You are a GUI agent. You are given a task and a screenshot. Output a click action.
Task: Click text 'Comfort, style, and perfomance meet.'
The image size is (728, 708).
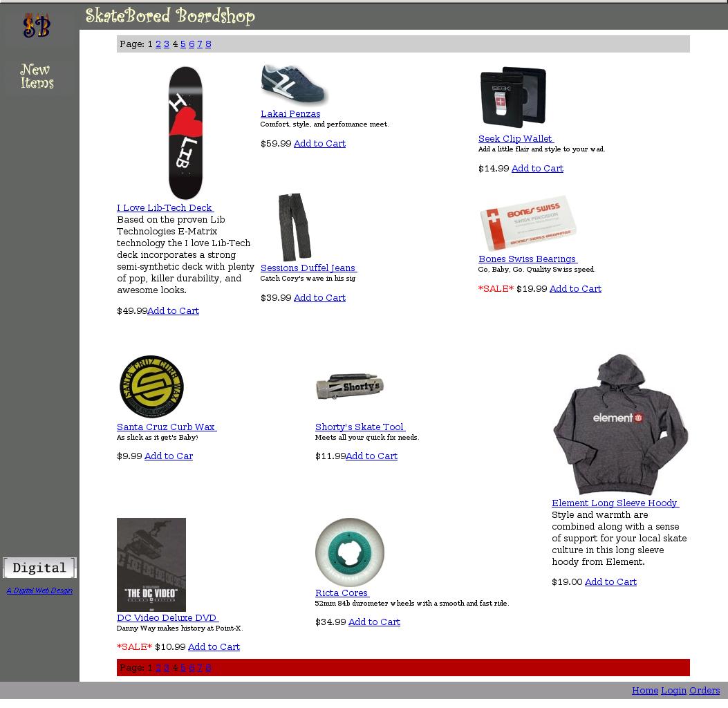pos(324,124)
